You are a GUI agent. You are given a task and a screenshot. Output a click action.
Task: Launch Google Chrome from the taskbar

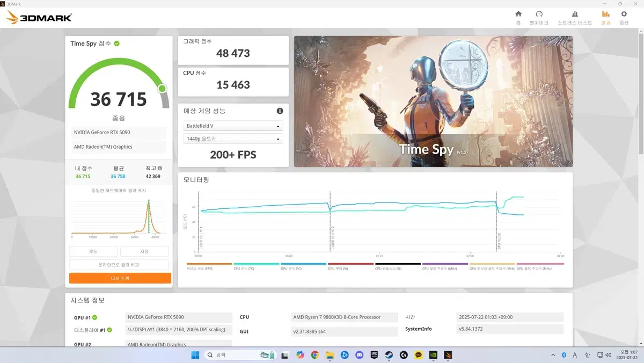(x=315, y=355)
